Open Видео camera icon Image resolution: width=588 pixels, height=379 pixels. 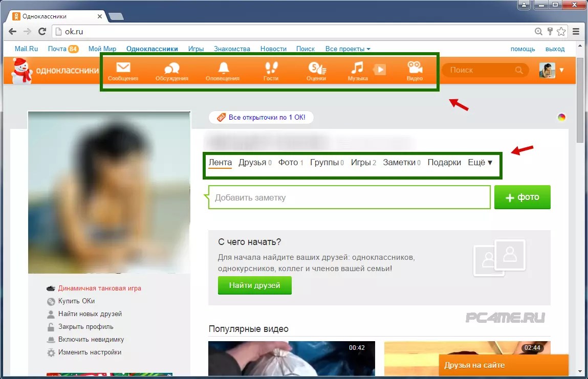[415, 71]
